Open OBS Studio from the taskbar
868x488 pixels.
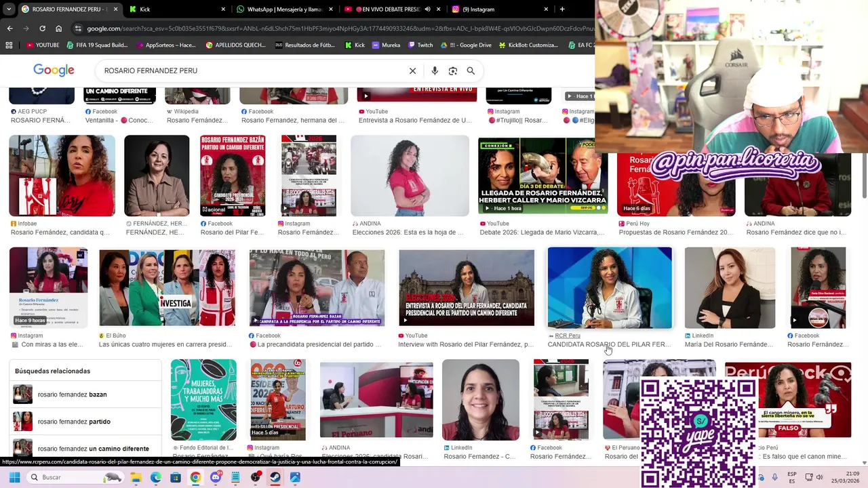(x=256, y=477)
